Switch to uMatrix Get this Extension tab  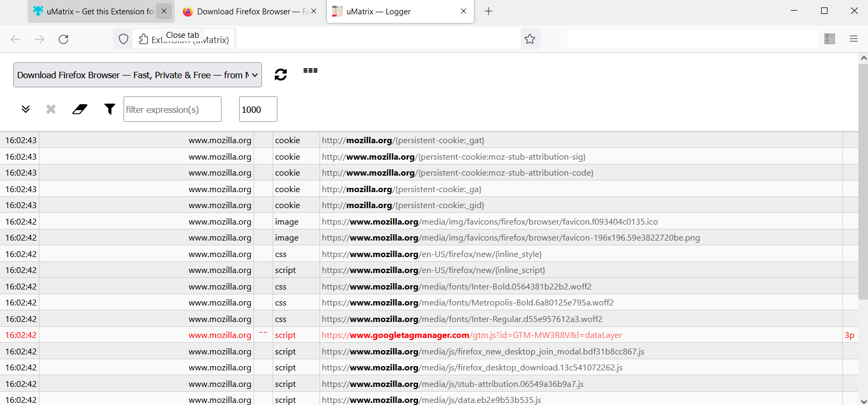point(101,11)
